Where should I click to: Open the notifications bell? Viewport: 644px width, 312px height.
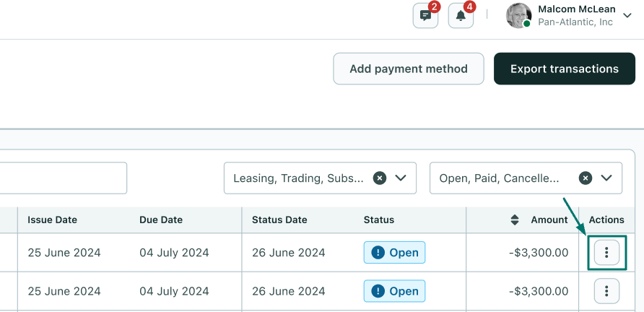461,16
